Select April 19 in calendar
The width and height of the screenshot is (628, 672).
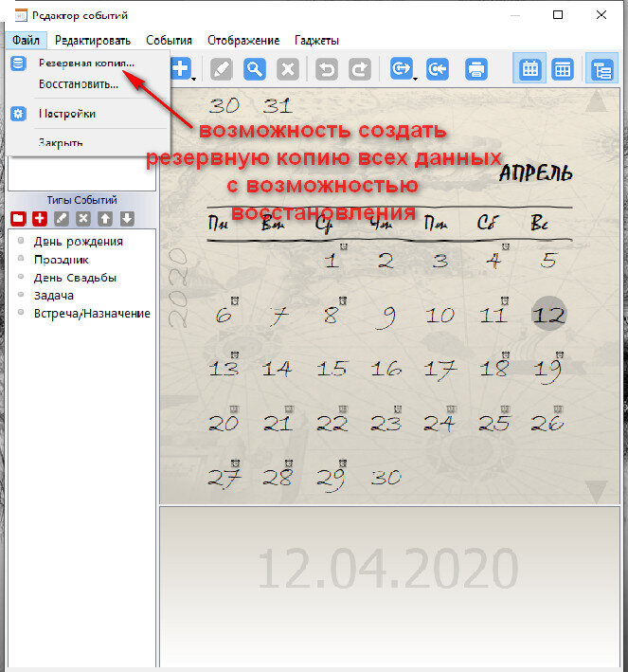point(547,371)
